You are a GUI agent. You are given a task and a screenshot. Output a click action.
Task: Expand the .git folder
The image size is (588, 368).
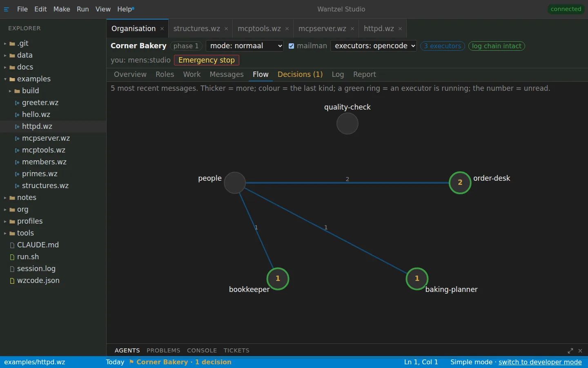5,44
